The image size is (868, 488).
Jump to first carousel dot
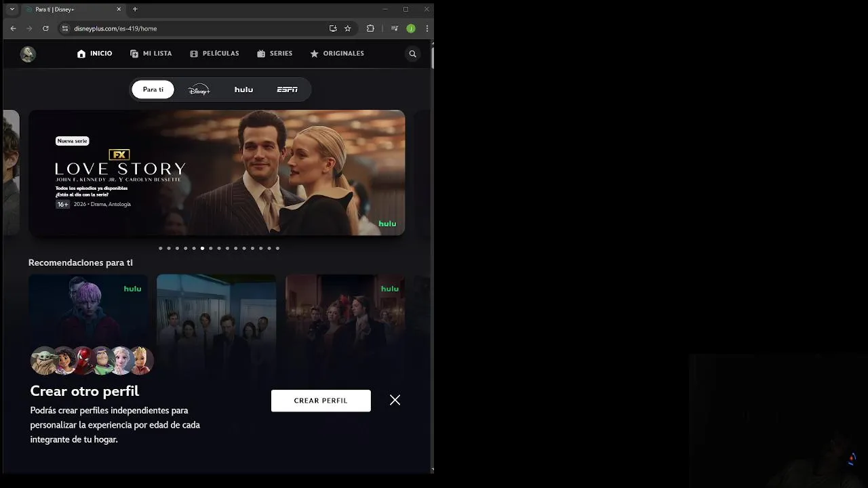pyautogui.click(x=161, y=248)
